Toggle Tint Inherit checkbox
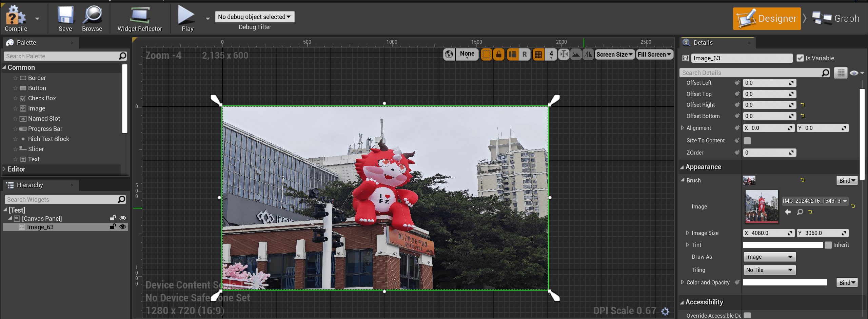The height and width of the screenshot is (319, 868). (x=828, y=245)
